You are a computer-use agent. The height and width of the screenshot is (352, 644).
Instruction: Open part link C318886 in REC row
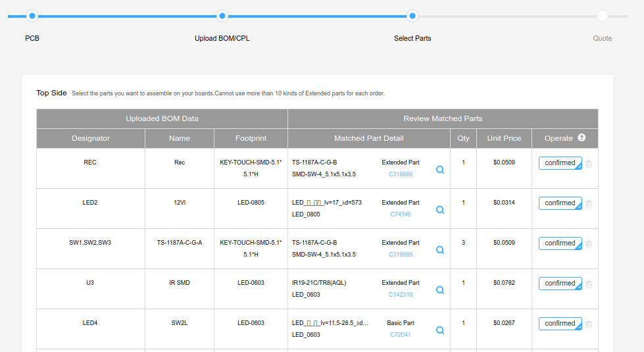pos(401,174)
